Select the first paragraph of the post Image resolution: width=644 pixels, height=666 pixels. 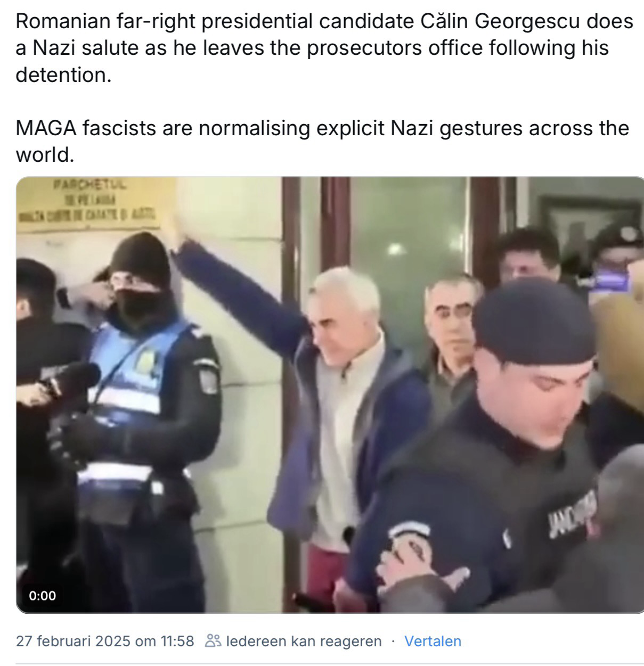pos(324,48)
